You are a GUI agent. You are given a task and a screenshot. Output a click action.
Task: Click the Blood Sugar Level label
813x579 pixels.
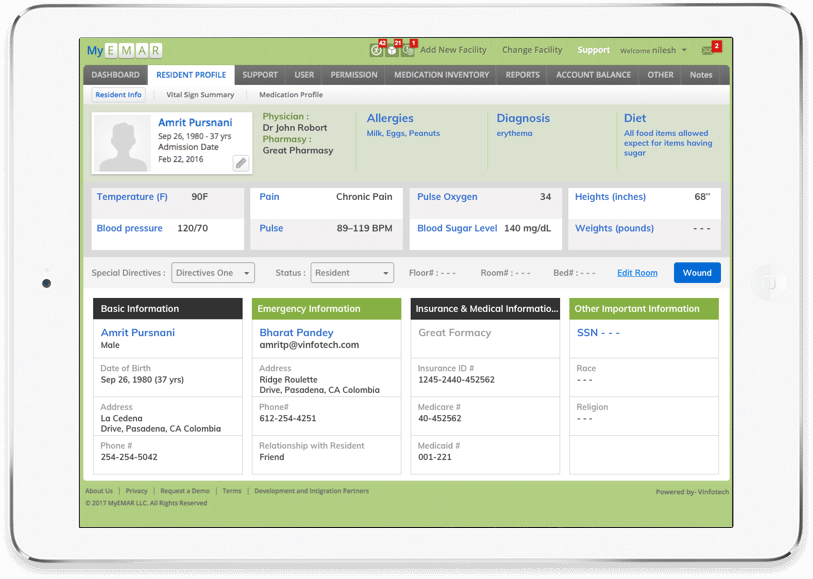457,228
